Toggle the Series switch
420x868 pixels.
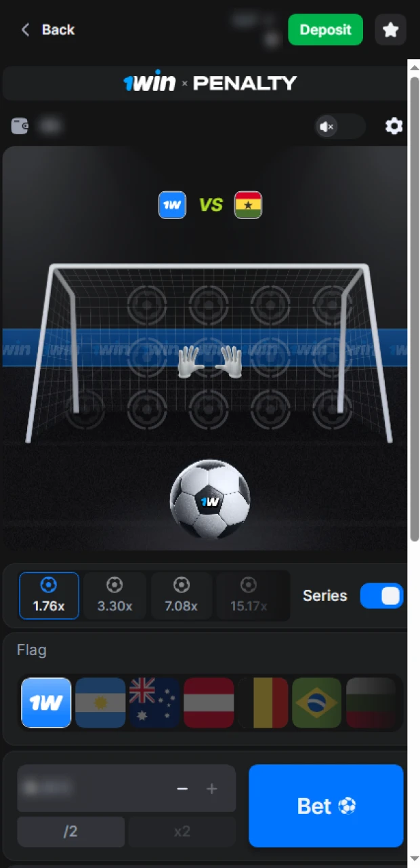tap(381, 596)
